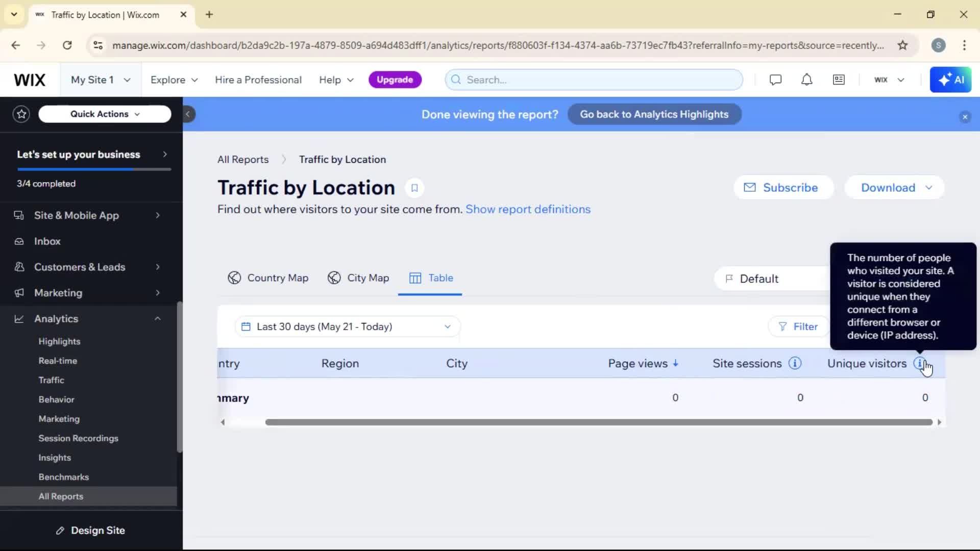The width and height of the screenshot is (980, 551).
Task: Click the table's right scroll arrow
Action: 939,422
